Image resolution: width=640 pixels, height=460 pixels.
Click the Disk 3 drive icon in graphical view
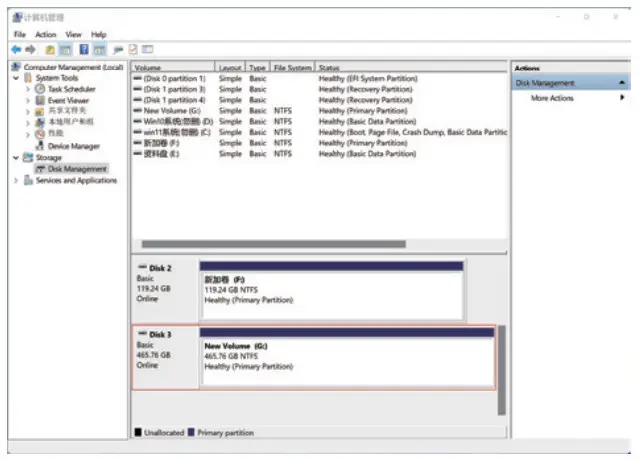pos(142,333)
